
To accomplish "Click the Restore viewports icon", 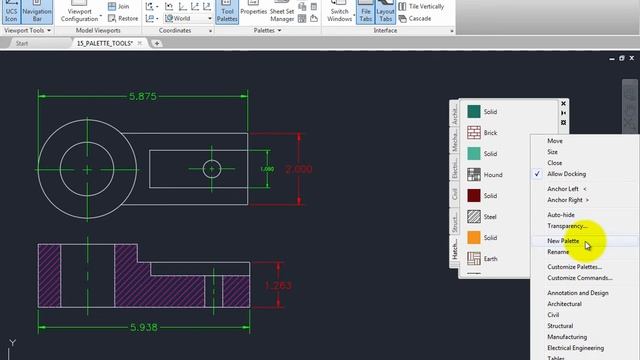I will pos(112,18).
